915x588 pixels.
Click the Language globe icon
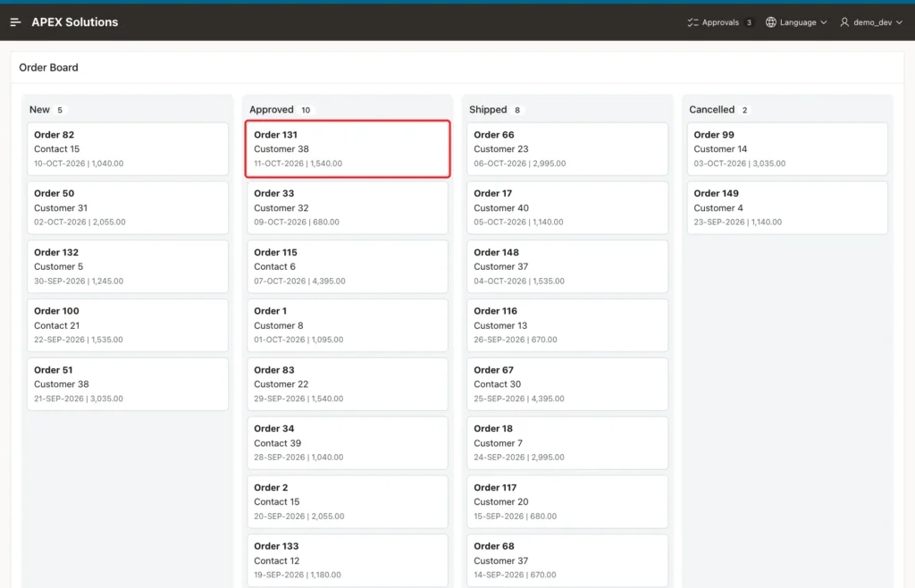(x=771, y=22)
